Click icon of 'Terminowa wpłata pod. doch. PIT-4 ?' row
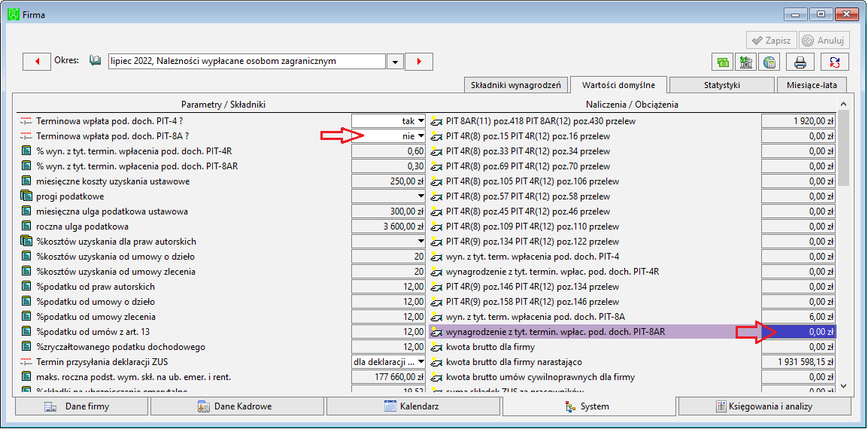This screenshot has width=868, height=432. 26,120
